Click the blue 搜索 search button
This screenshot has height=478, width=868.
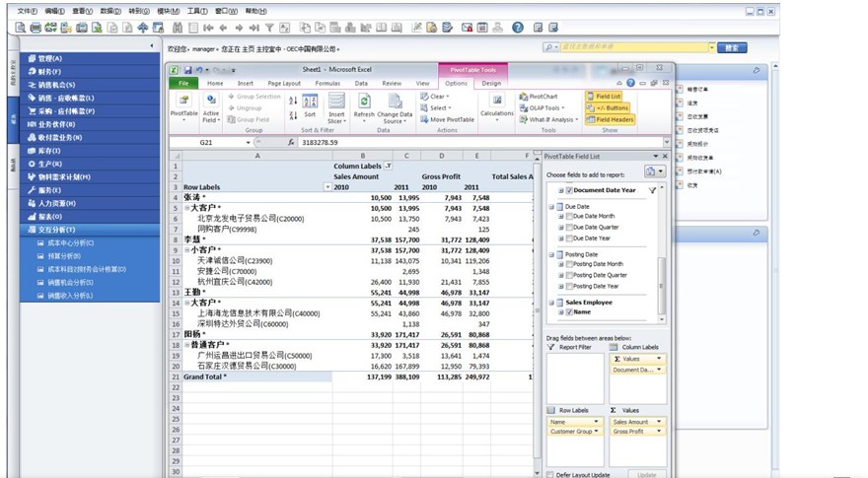point(732,48)
